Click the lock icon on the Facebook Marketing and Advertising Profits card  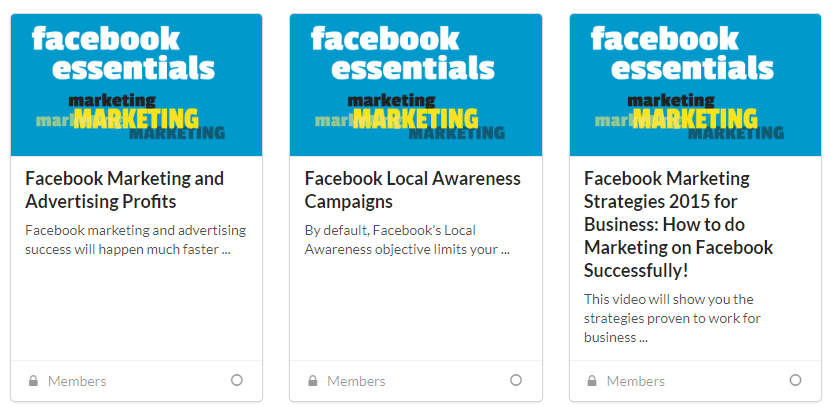pyautogui.click(x=33, y=381)
